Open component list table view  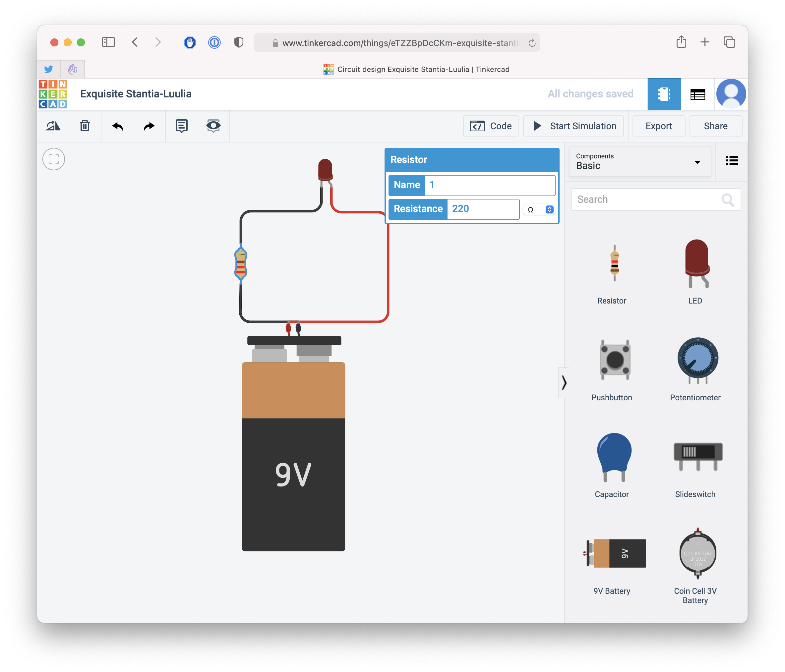point(697,94)
